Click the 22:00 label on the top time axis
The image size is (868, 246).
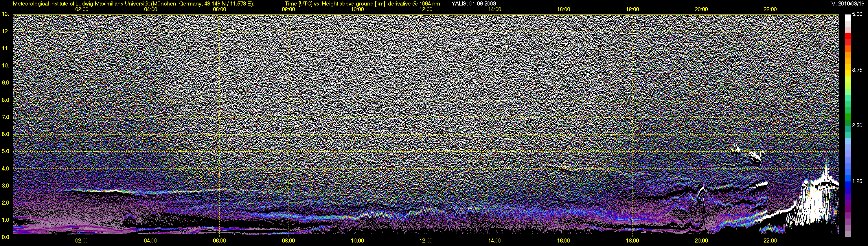click(x=770, y=10)
